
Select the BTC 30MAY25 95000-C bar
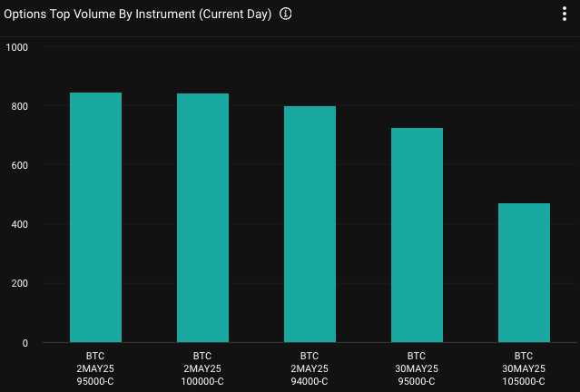click(x=417, y=235)
